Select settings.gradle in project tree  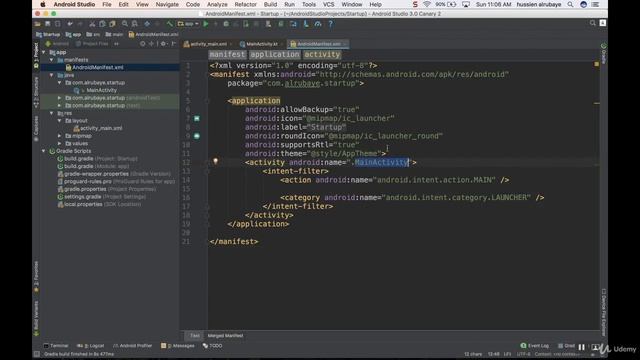[x=82, y=197]
